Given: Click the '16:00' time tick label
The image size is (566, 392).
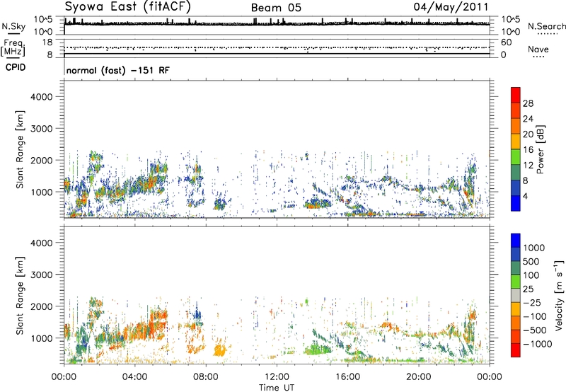Looking at the screenshot, I should coord(347,377).
